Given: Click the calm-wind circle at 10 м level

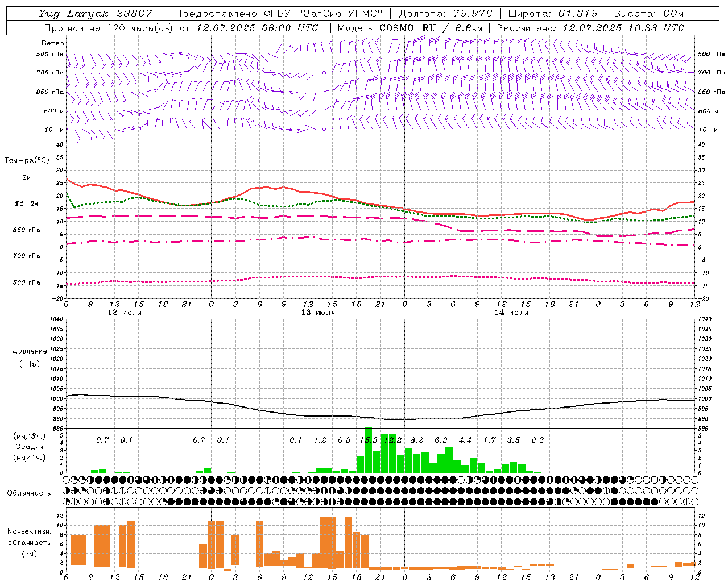Looking at the screenshot, I should (x=324, y=129).
